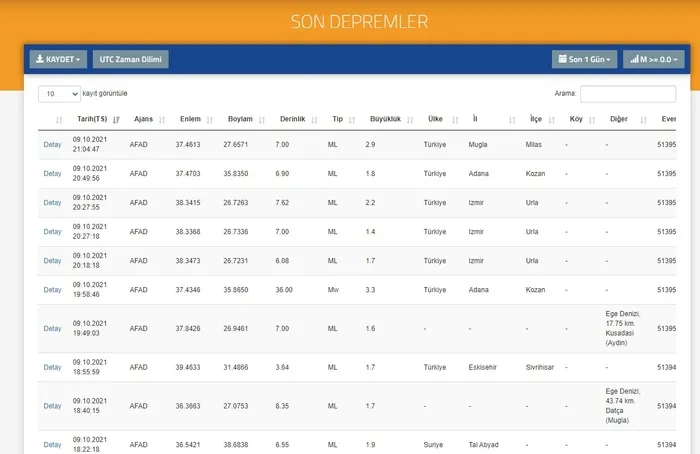Image resolution: width=700 pixels, height=454 pixels.
Task: Open the M >= 0.0 magnitude filter
Action: (653, 59)
